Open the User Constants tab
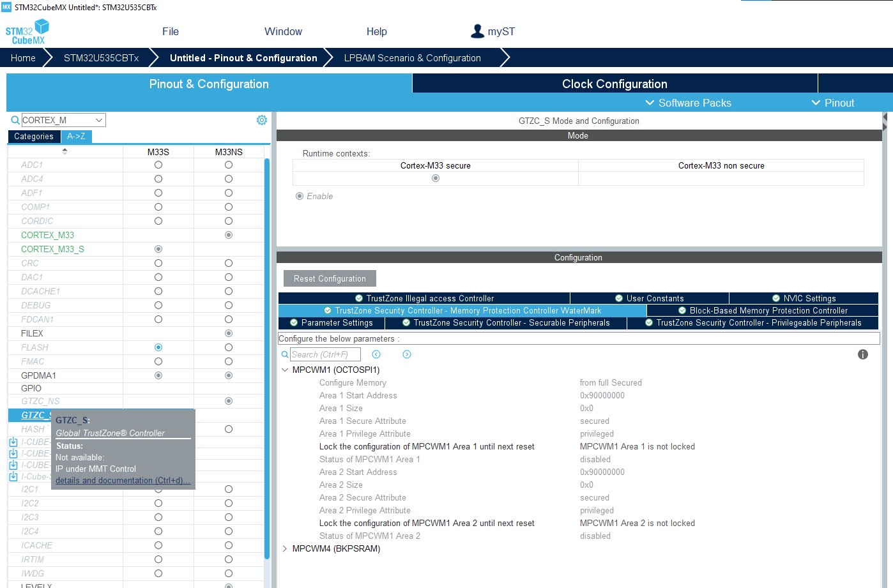Viewport: 893px width, 588px height. click(649, 298)
